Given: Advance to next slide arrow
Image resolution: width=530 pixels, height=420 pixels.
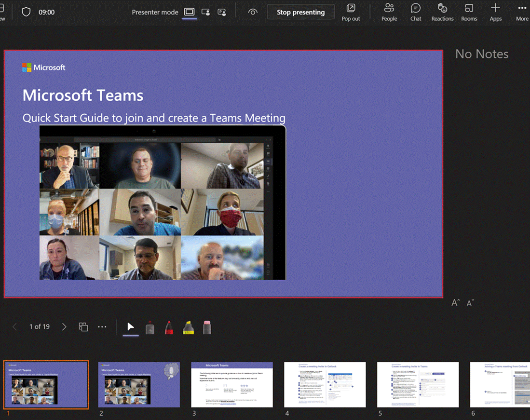Looking at the screenshot, I should tap(64, 327).
